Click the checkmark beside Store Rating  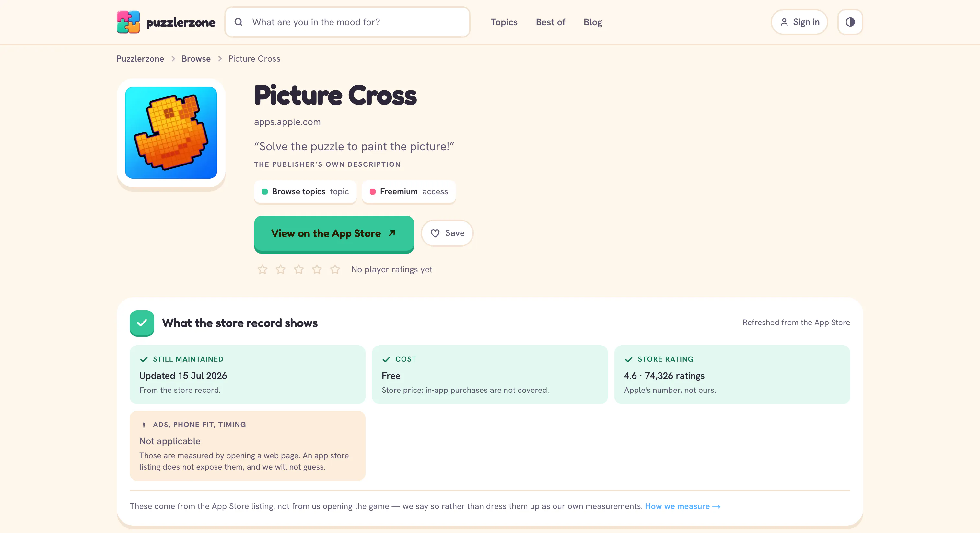[x=628, y=360]
